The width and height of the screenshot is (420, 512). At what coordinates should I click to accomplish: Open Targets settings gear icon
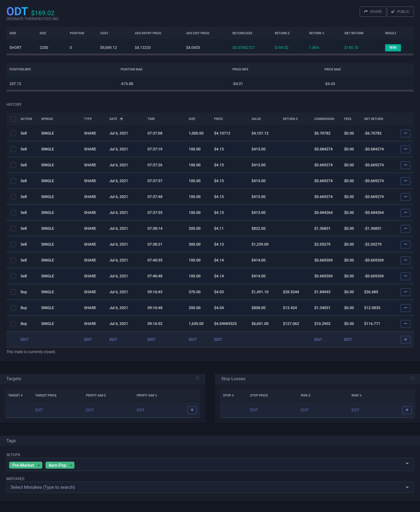point(198,378)
